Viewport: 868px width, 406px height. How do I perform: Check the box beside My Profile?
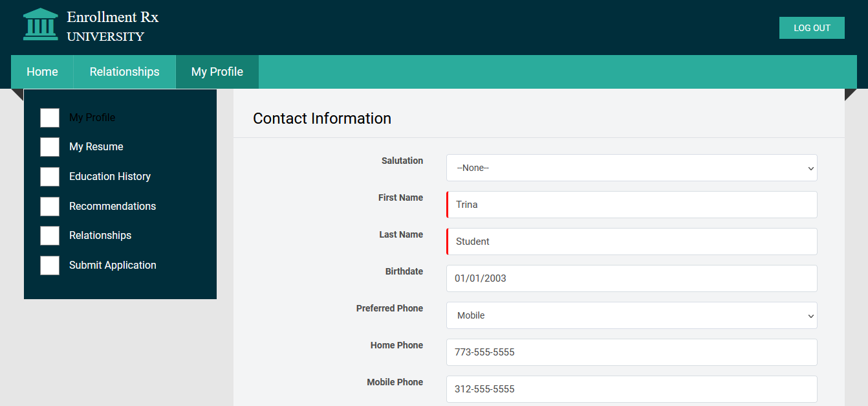[50, 118]
